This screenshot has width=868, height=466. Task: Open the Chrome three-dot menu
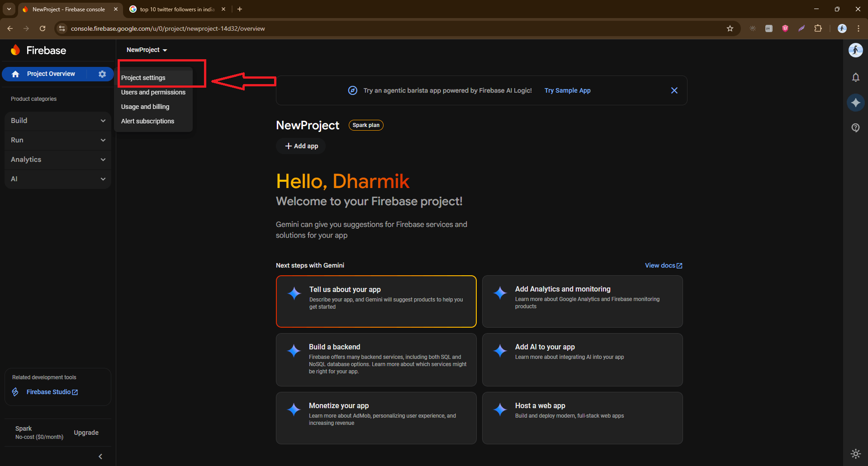[x=858, y=28]
